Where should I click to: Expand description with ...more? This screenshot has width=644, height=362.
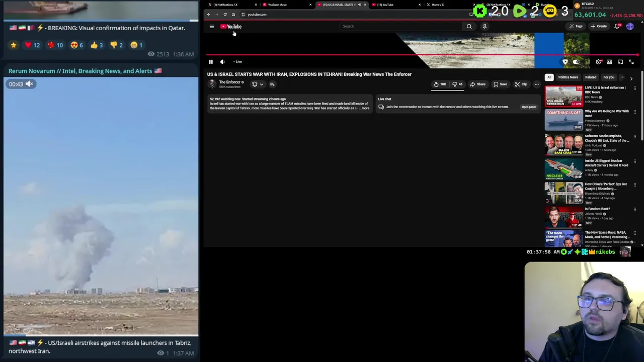[365, 108]
